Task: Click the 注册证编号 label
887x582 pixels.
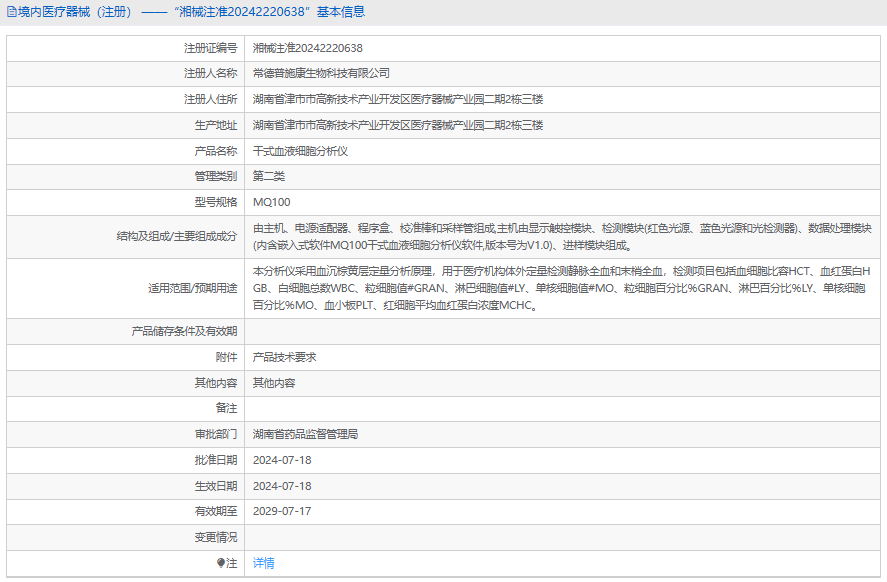Action: pyautogui.click(x=210, y=48)
